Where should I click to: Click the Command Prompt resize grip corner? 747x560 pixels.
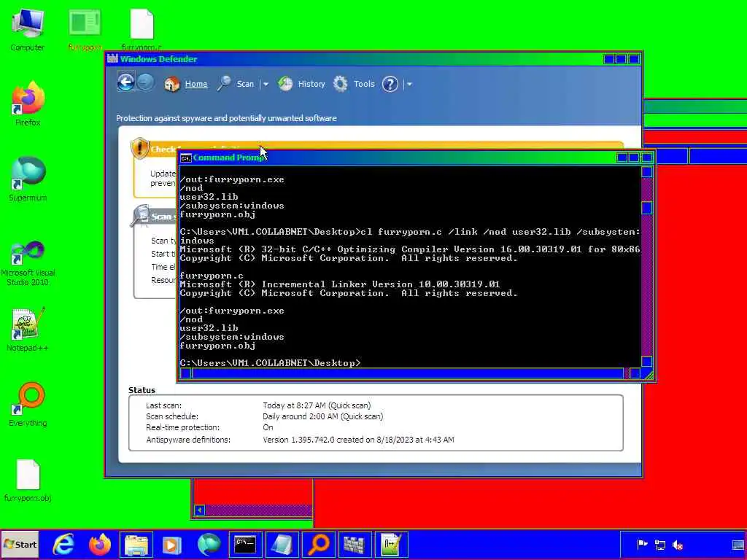pos(647,374)
